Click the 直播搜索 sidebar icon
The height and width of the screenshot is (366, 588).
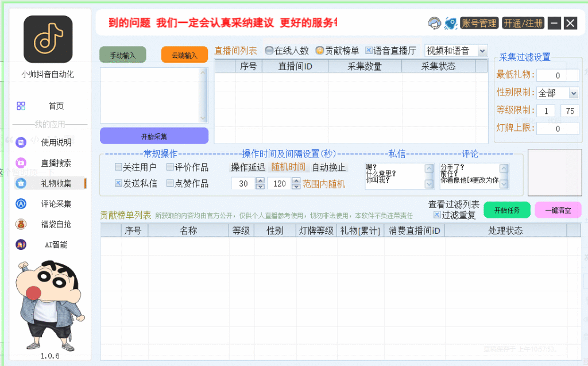[21, 163]
